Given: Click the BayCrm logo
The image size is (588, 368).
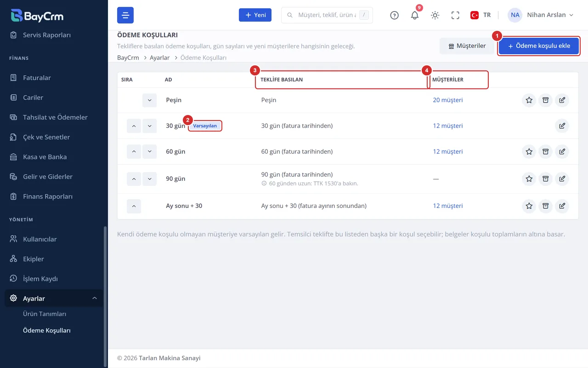Looking at the screenshot, I should (37, 15).
